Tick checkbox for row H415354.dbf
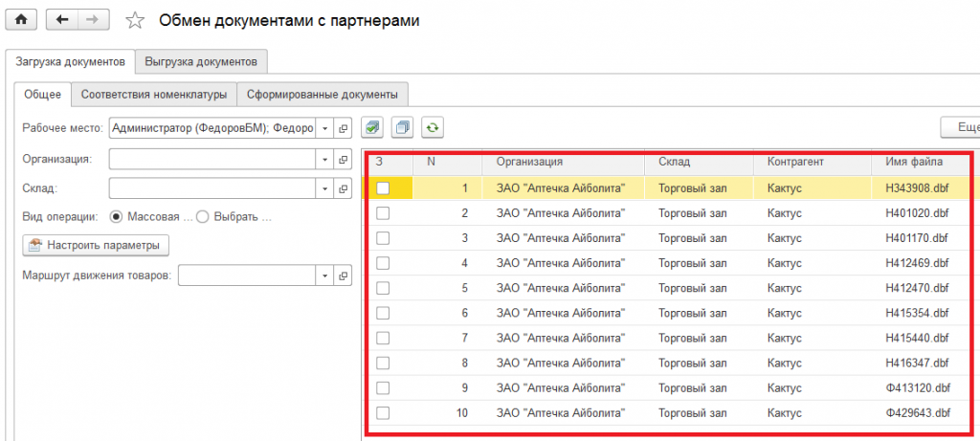The image size is (980, 441). [x=383, y=313]
